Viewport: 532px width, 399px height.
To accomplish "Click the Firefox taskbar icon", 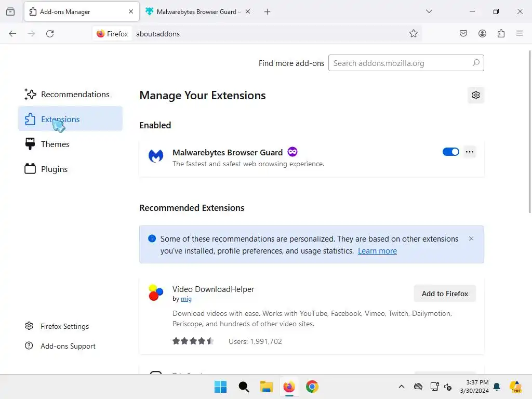I will pyautogui.click(x=289, y=387).
